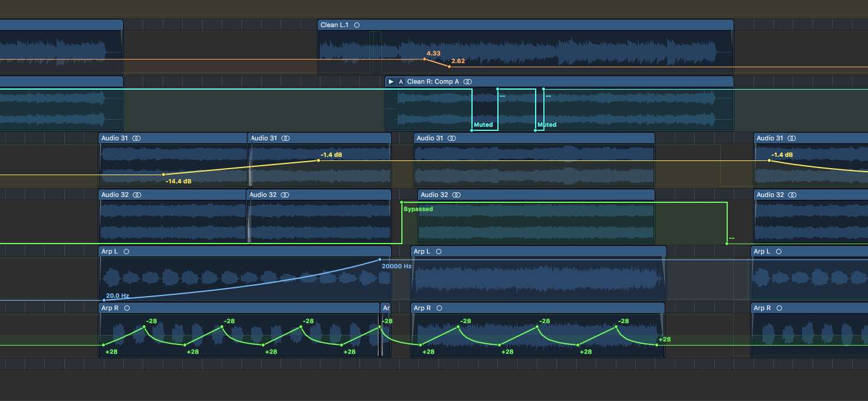
Task: Expand the Clean R take folder triangle
Action: click(391, 81)
